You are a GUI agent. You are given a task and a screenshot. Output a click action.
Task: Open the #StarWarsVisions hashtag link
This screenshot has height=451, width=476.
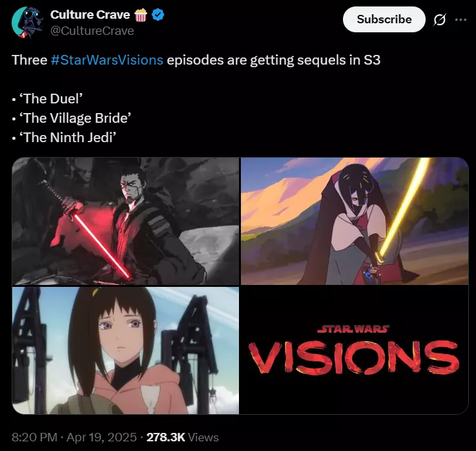pyautogui.click(x=107, y=60)
